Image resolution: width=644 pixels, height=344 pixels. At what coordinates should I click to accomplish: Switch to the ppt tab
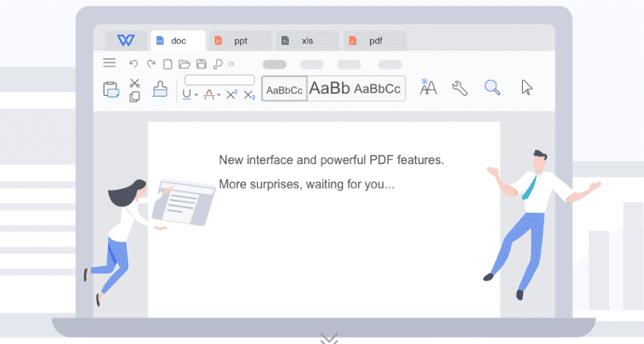click(x=240, y=41)
